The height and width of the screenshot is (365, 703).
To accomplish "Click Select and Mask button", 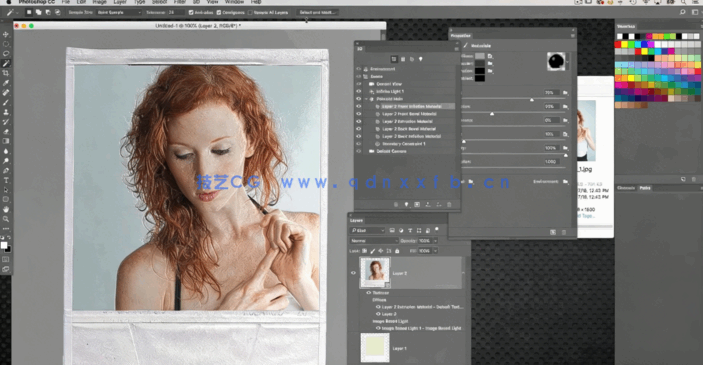I will pos(317,13).
